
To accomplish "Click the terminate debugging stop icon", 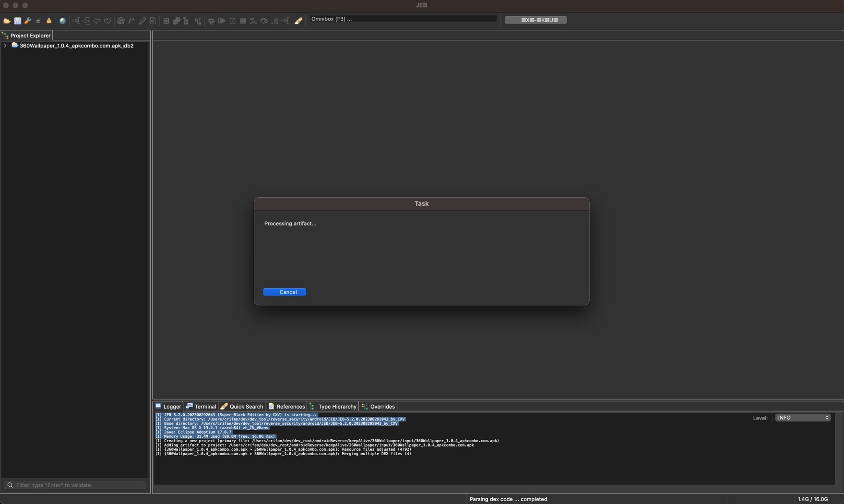I will click(x=243, y=21).
